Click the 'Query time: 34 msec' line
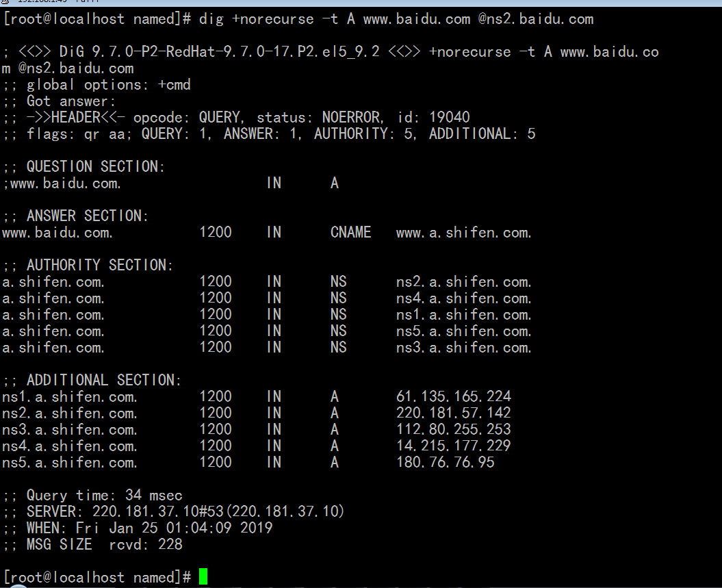Image resolution: width=722 pixels, height=588 pixels. (92, 496)
